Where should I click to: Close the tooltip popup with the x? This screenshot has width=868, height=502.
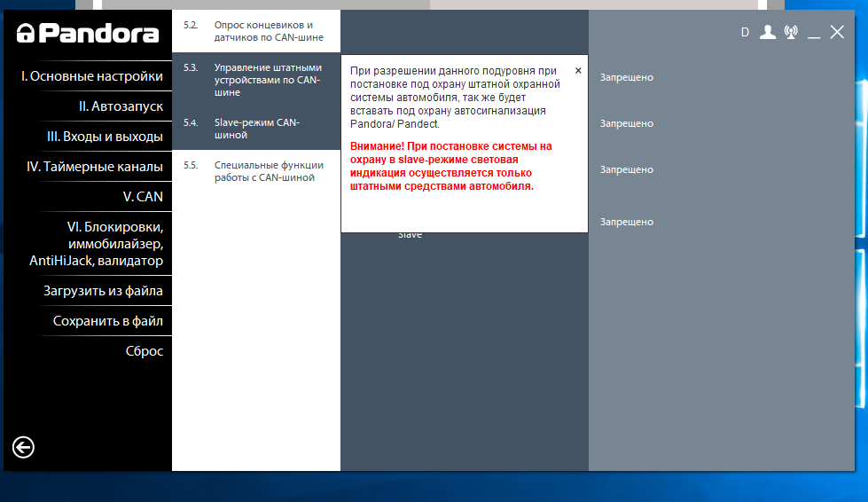point(578,70)
